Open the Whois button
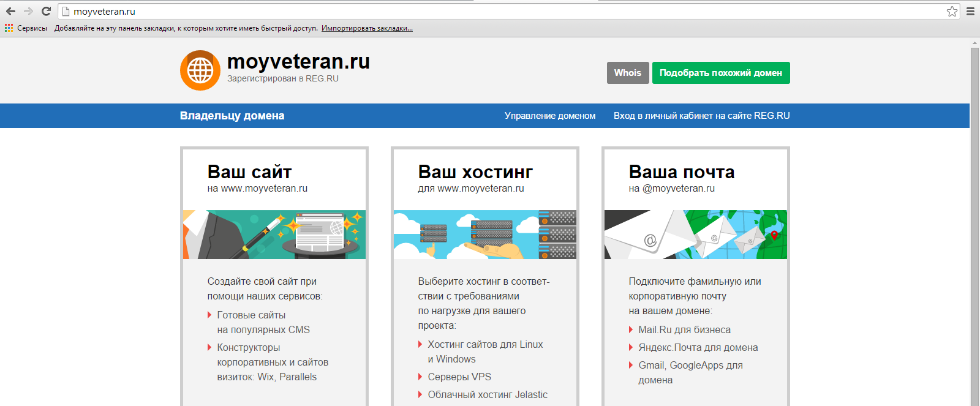This screenshot has width=980, height=406. point(628,73)
